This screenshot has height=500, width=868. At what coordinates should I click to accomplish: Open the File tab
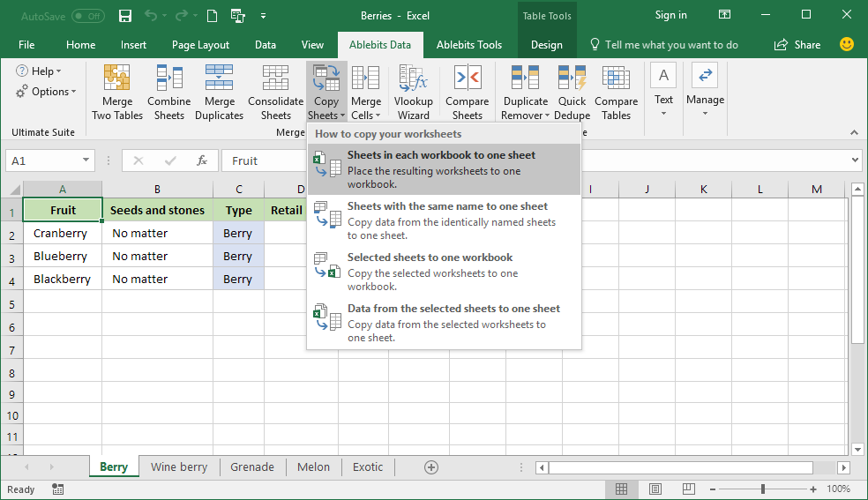26,45
